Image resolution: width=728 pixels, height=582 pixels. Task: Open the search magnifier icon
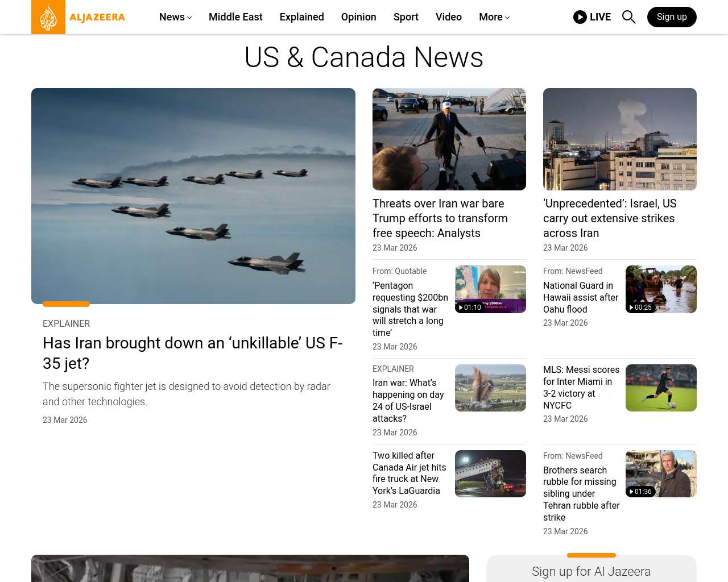click(x=628, y=17)
